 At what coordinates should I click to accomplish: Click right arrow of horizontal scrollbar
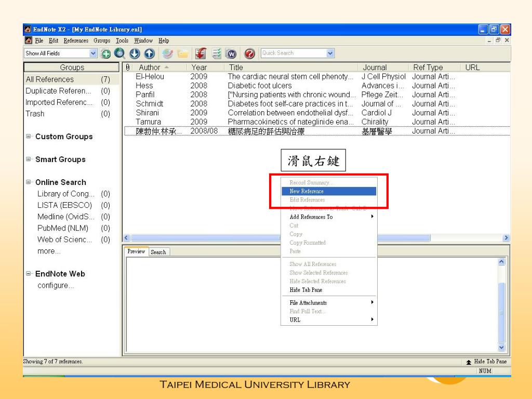506,238
